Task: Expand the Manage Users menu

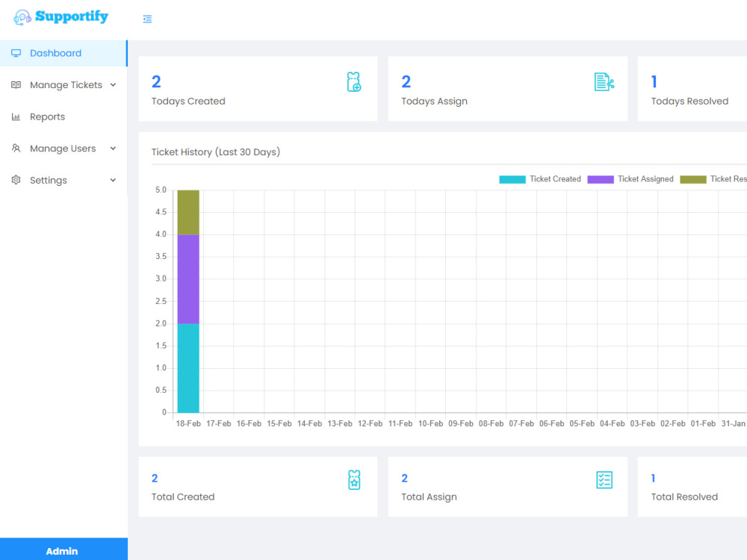Action: point(63,148)
